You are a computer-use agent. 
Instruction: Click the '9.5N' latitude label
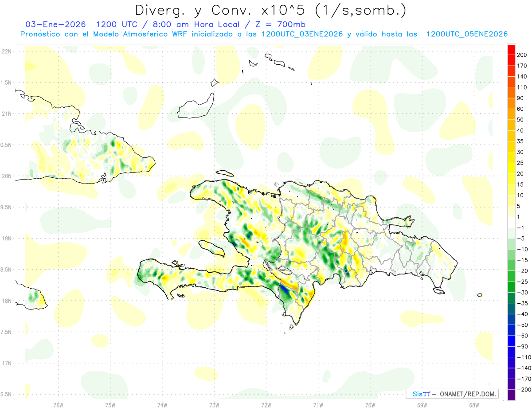pos(7,207)
